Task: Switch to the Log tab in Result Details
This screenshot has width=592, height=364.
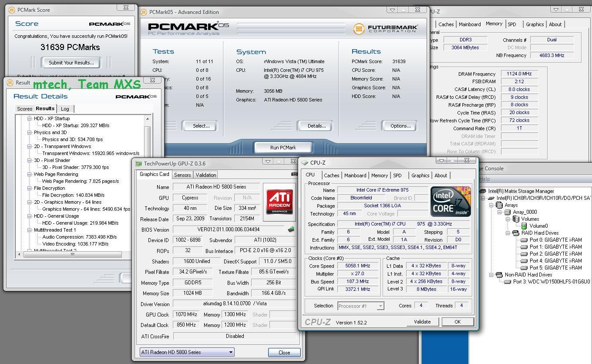Action: (x=65, y=109)
